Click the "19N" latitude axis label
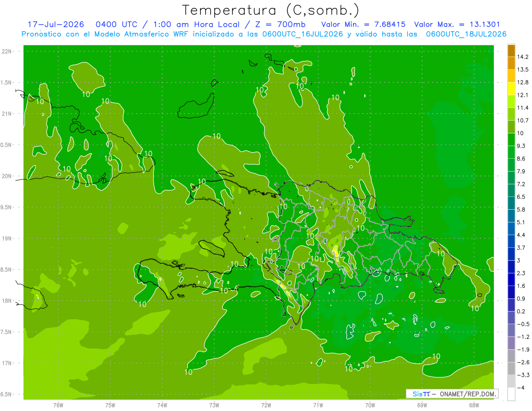The image size is (532, 411). 6,239
